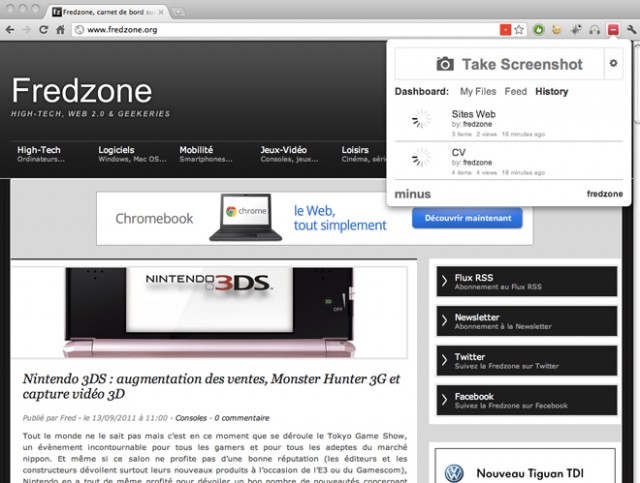Image resolution: width=640 pixels, height=483 pixels.
Task: Click the browser forward arrow
Action: (x=27, y=30)
